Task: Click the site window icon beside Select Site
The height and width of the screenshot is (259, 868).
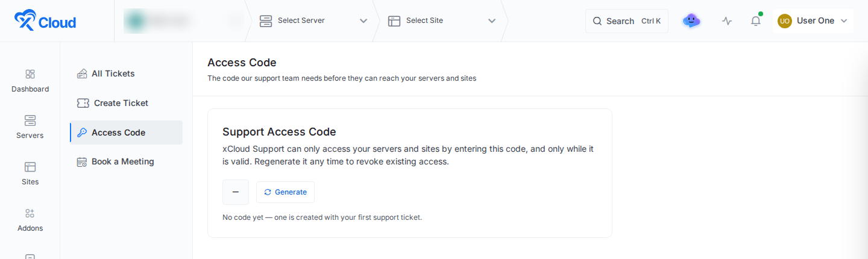Action: tap(394, 21)
